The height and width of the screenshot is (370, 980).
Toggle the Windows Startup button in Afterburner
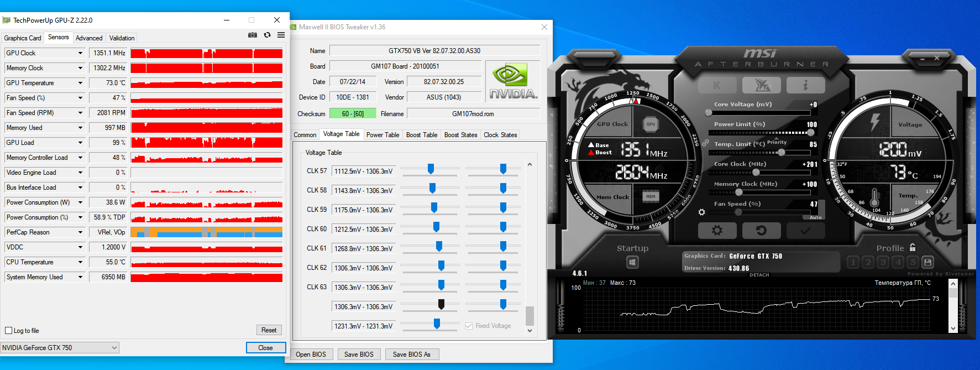coord(633,262)
